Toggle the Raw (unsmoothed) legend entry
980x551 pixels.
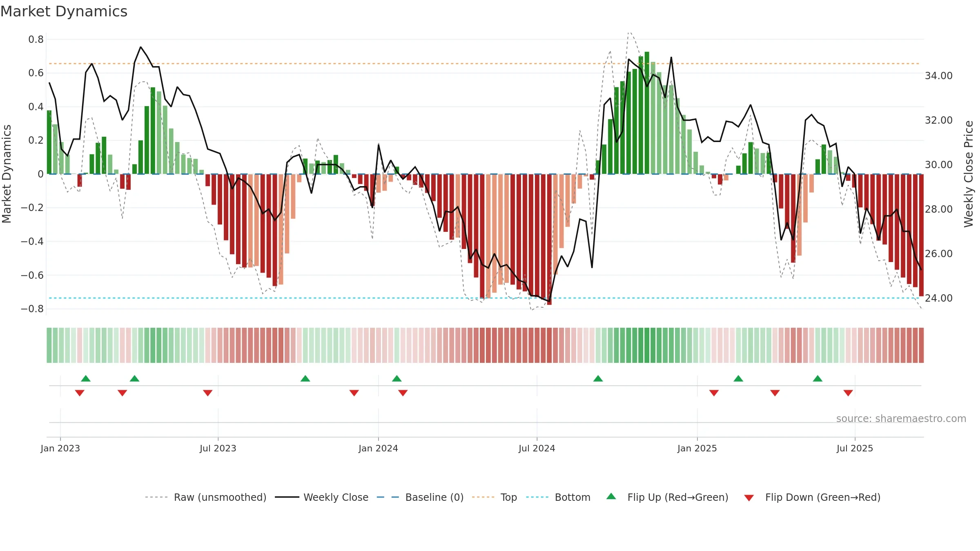tap(206, 497)
